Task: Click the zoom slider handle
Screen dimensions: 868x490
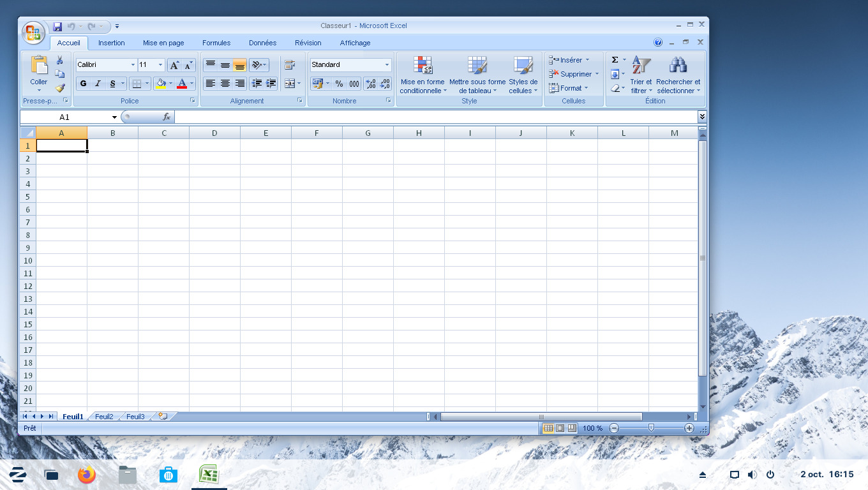Action: click(651, 428)
